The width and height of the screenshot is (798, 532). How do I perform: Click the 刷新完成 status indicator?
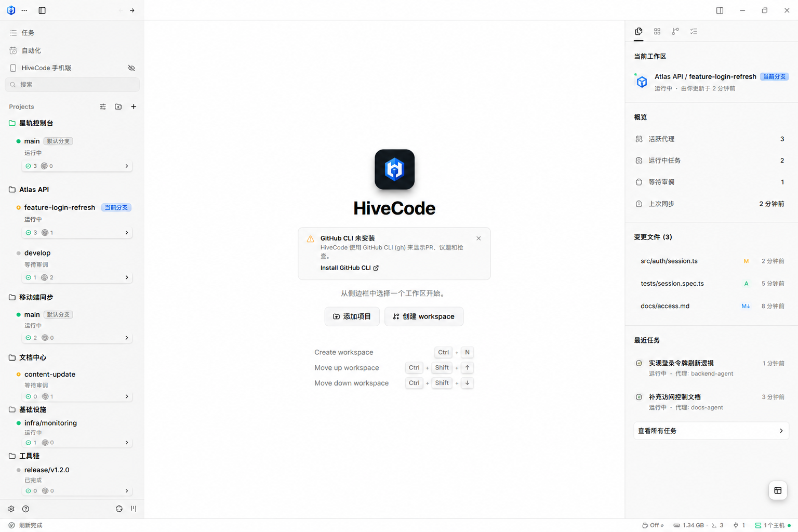(25, 525)
